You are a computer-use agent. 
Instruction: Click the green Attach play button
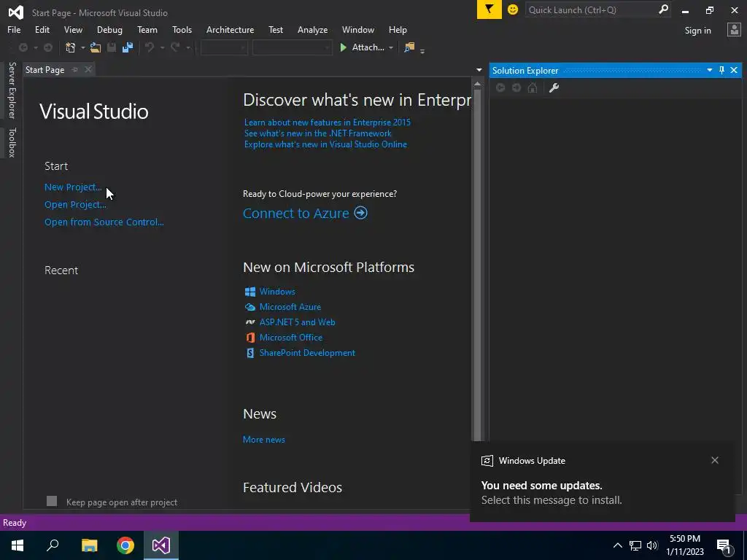343,47
